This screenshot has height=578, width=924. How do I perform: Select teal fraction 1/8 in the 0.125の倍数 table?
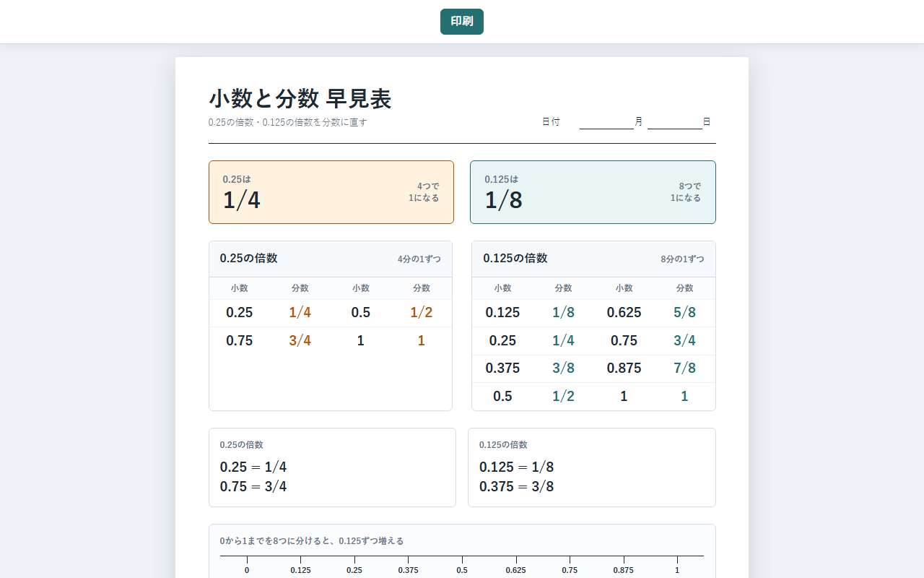coord(563,313)
